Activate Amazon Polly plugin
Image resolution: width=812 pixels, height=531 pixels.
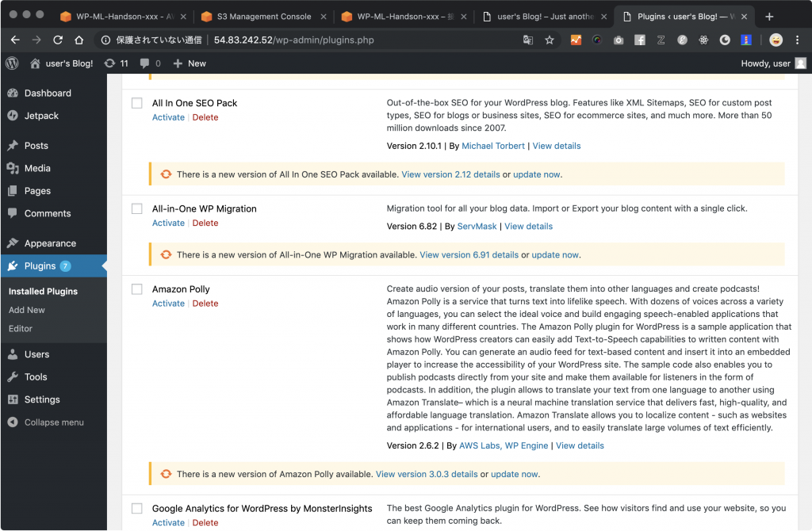(168, 304)
